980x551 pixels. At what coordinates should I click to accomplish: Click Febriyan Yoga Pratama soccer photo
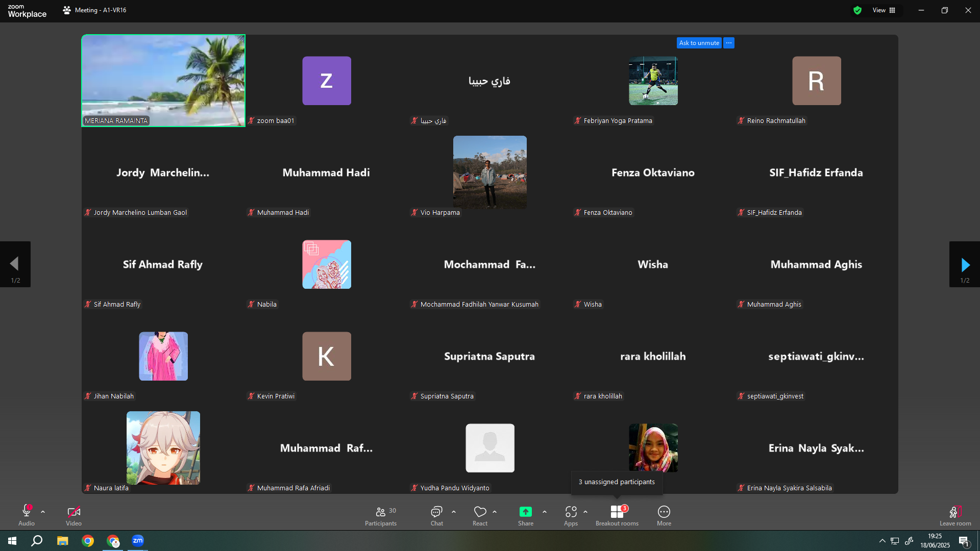tap(653, 81)
